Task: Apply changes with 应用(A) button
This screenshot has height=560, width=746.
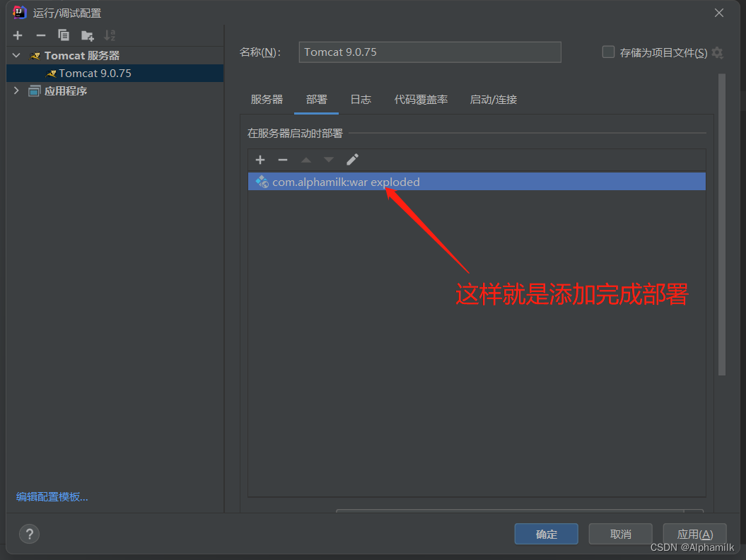Action: coord(694,534)
